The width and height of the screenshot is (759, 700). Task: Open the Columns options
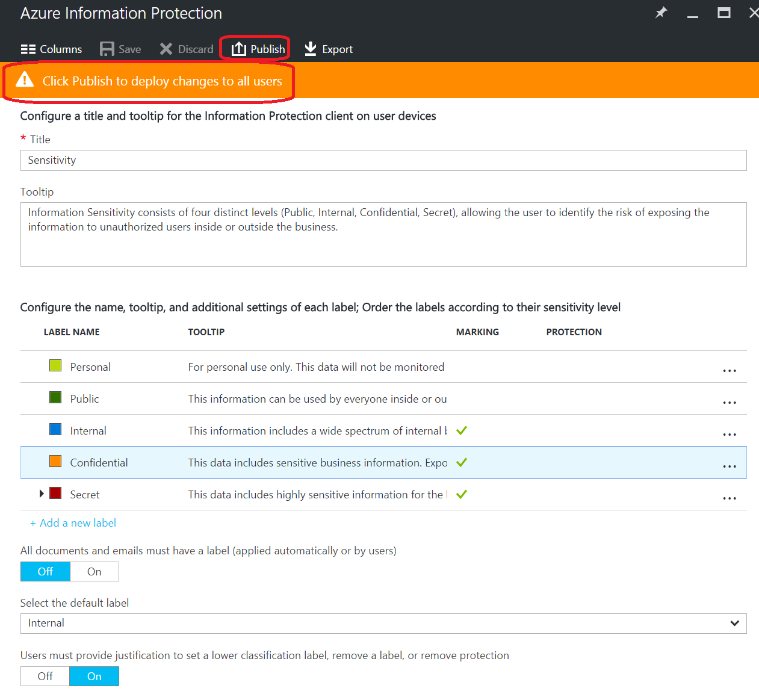[51, 48]
